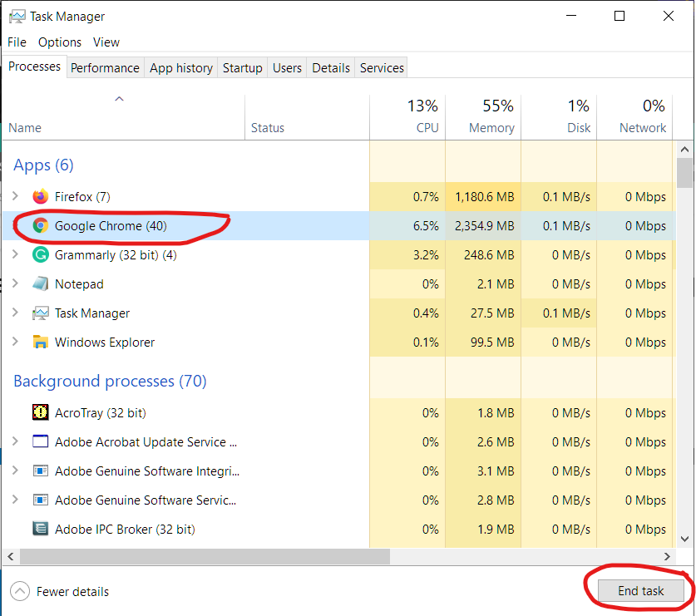Click the Adobe Acrobat Update Service icon
Viewport: 696px width, 616px height.
click(41, 441)
